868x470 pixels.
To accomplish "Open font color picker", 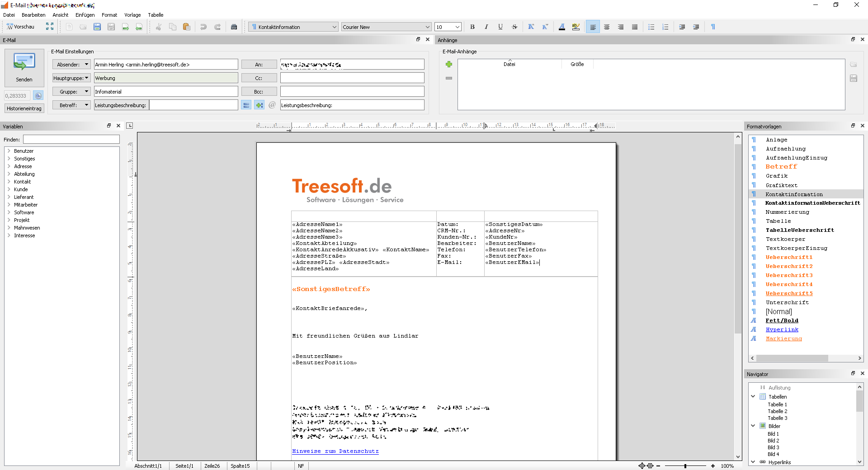I will (x=562, y=27).
